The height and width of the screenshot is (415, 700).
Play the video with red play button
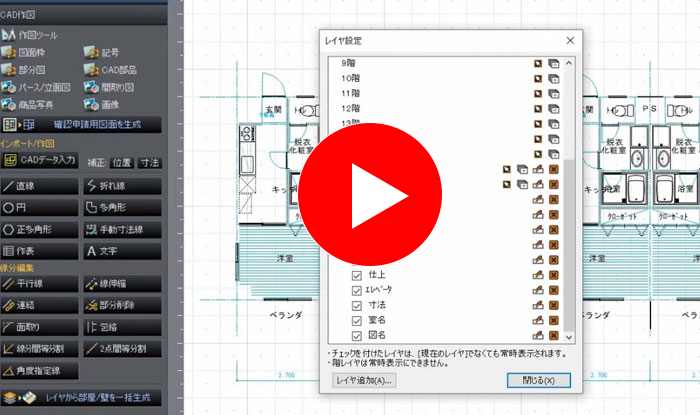370,195
